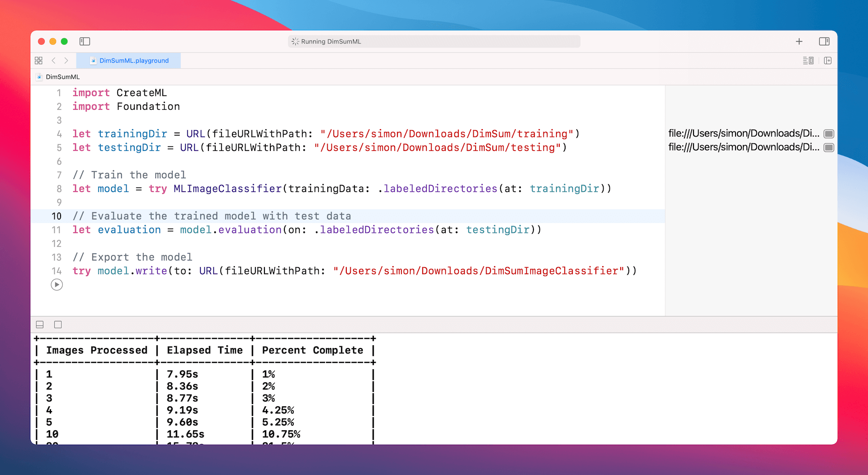Go back with the left chevron
This screenshot has height=475, width=868.
[x=54, y=61]
